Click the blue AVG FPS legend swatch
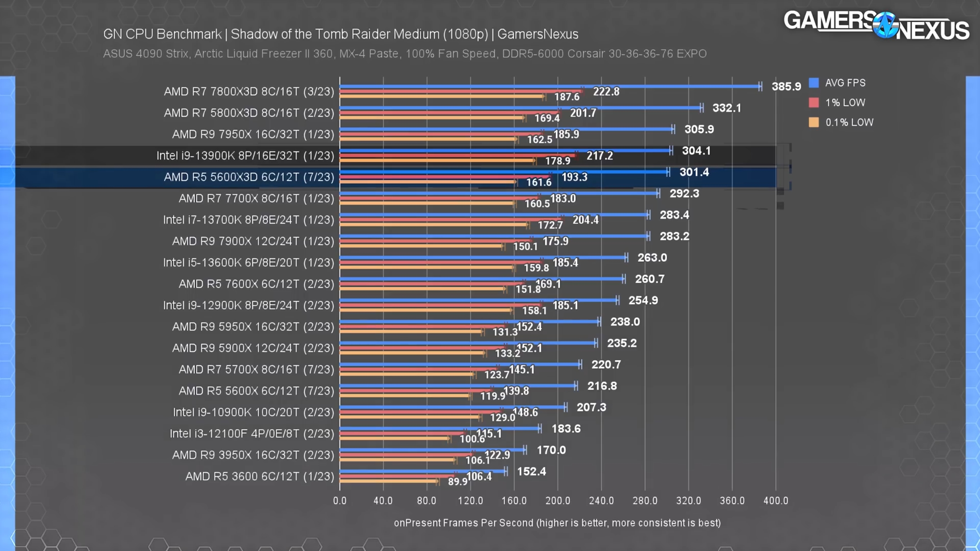Viewport: 980px width, 551px height. (x=813, y=83)
